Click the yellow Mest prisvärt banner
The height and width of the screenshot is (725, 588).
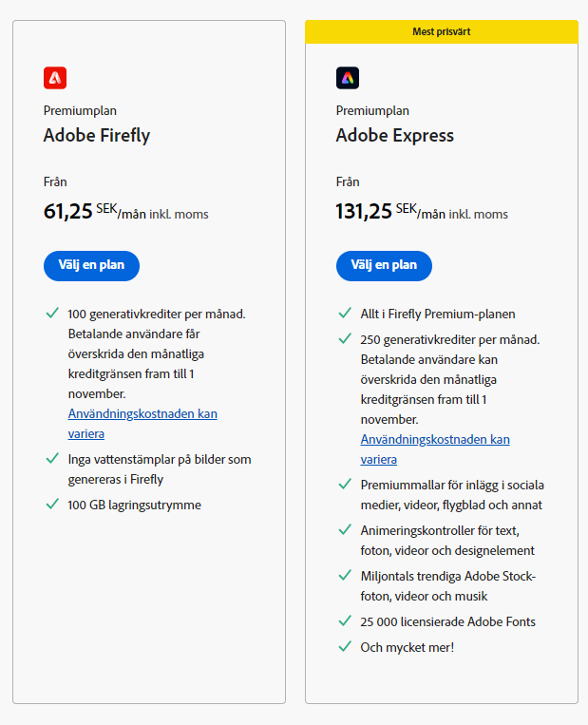click(x=441, y=31)
